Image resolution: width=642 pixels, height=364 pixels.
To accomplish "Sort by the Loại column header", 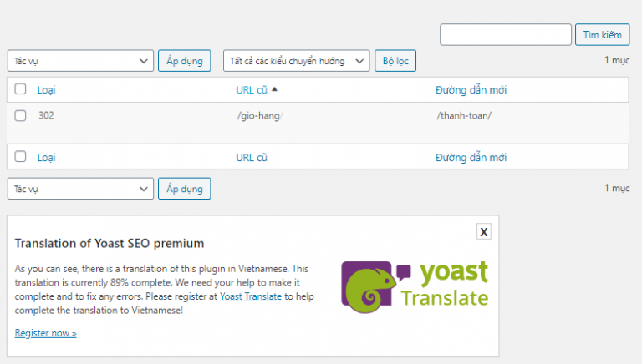I will tap(46, 90).
